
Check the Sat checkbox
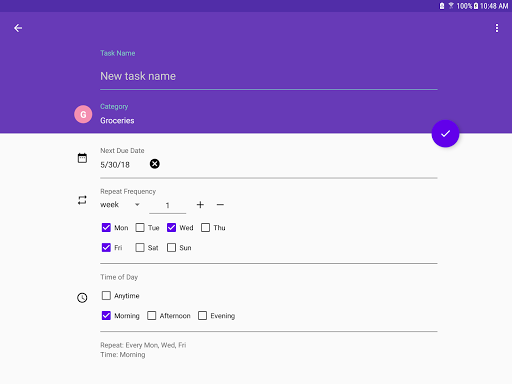(140, 248)
